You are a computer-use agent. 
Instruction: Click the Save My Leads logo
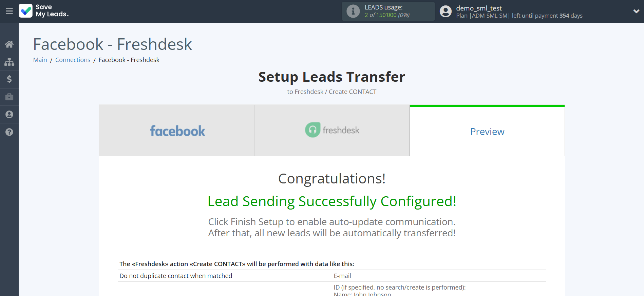tap(44, 11)
